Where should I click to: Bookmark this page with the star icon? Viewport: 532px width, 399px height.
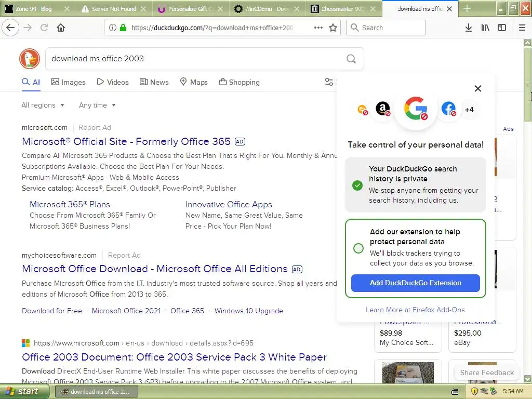tap(333, 28)
